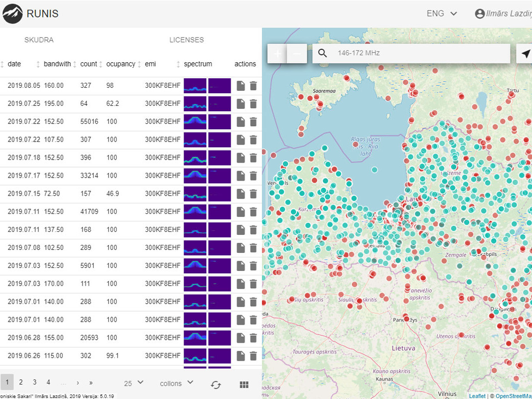The height and width of the screenshot is (399, 532).
Task: Open spectrum thumbnail for 2019.07.22 55016 row
Action: [x=195, y=122]
